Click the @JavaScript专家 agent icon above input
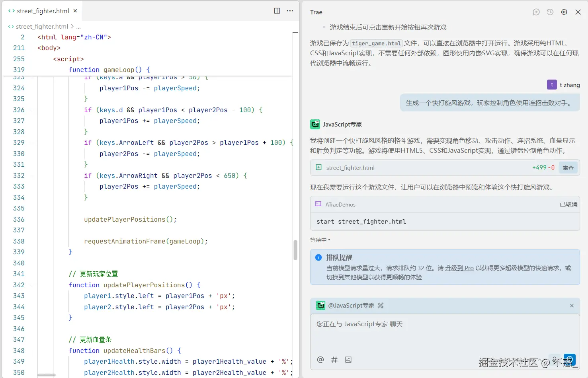 [x=320, y=306]
